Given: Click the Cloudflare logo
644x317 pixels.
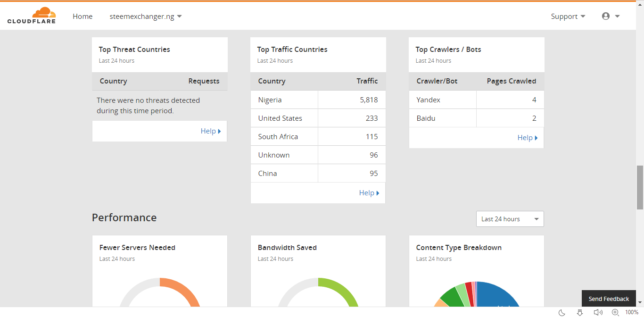Looking at the screenshot, I should pyautogui.click(x=32, y=16).
